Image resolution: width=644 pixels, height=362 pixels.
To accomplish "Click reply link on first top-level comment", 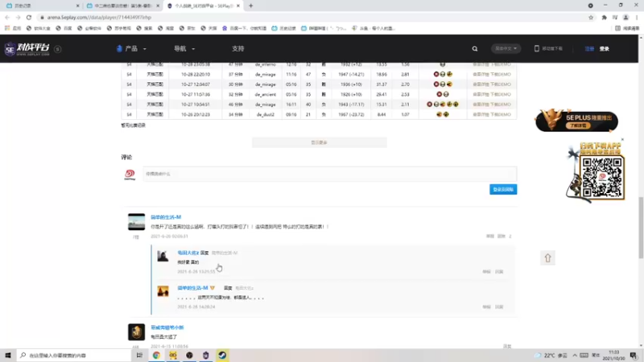I will click(501, 237).
